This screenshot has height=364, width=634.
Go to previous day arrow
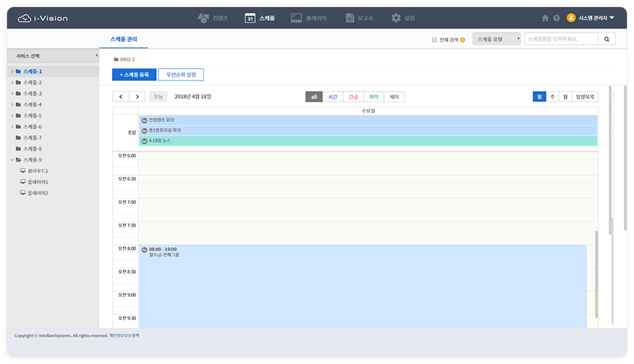tap(121, 97)
